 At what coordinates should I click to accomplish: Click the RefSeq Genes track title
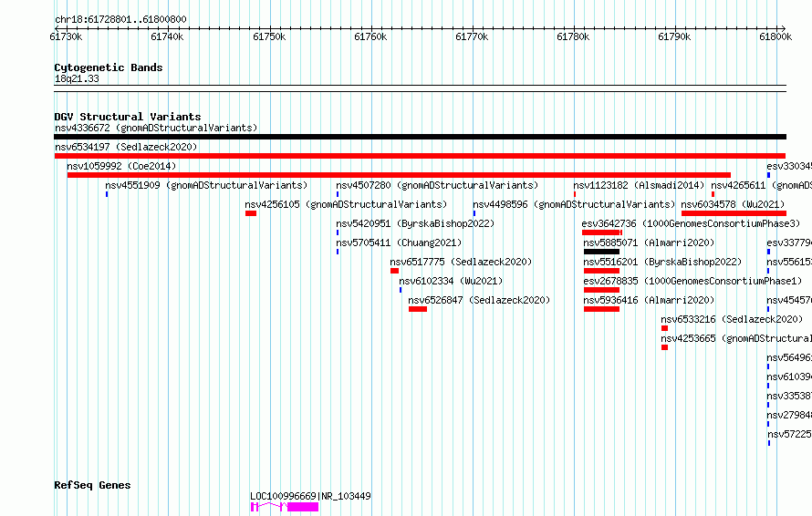92,485
